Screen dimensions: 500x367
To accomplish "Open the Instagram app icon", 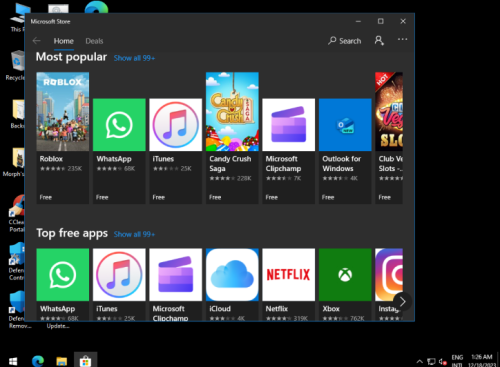I will click(x=389, y=275).
